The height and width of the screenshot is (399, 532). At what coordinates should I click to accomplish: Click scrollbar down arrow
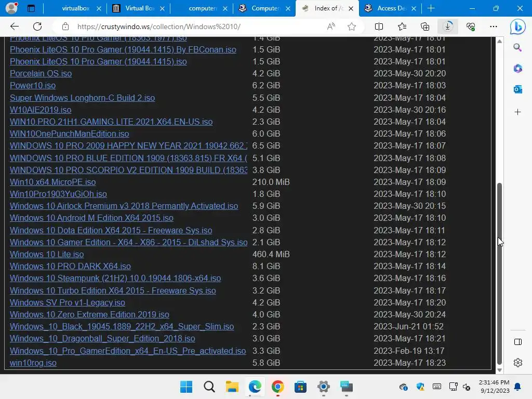pos(499,370)
